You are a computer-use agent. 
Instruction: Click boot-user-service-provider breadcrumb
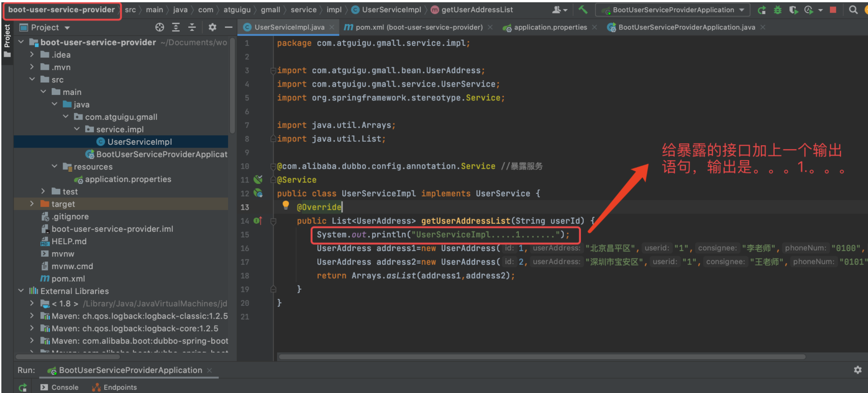tap(62, 10)
